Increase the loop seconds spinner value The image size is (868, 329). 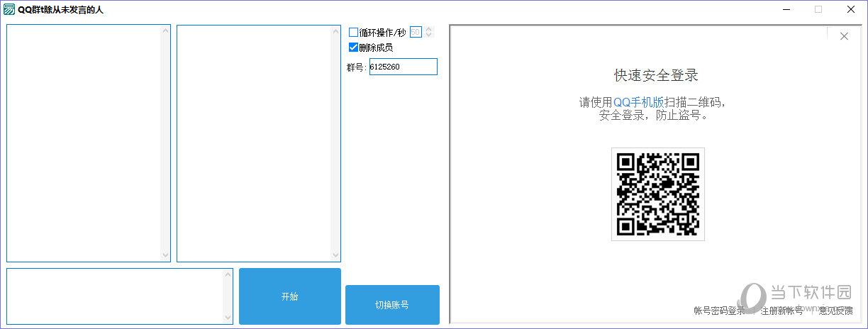tap(428, 29)
